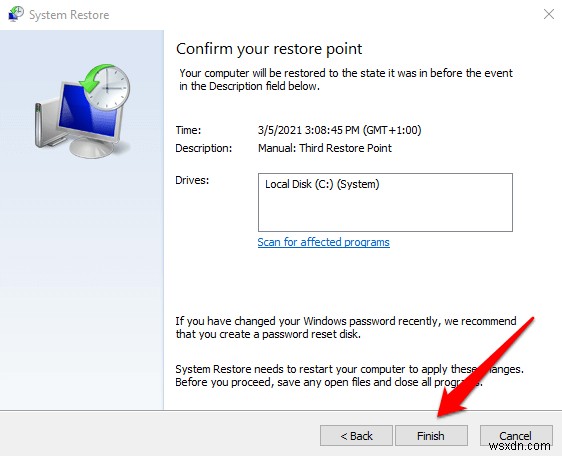
Task: Open Scan for affected programs link
Action: [x=323, y=242]
